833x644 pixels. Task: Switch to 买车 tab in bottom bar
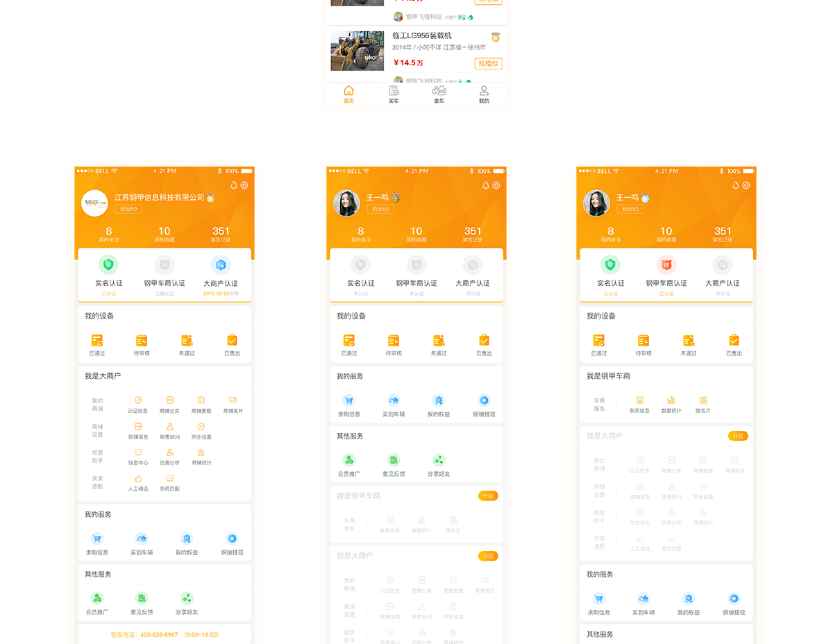[x=394, y=94]
